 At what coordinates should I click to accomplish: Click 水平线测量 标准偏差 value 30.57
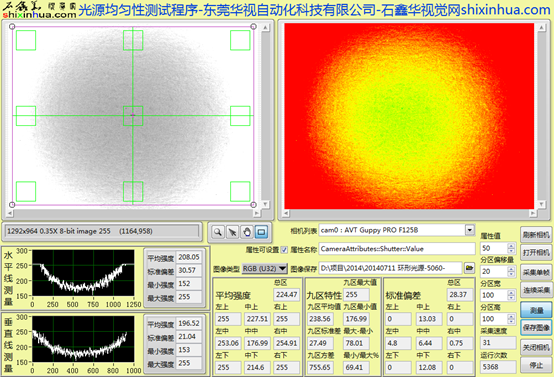tap(189, 270)
